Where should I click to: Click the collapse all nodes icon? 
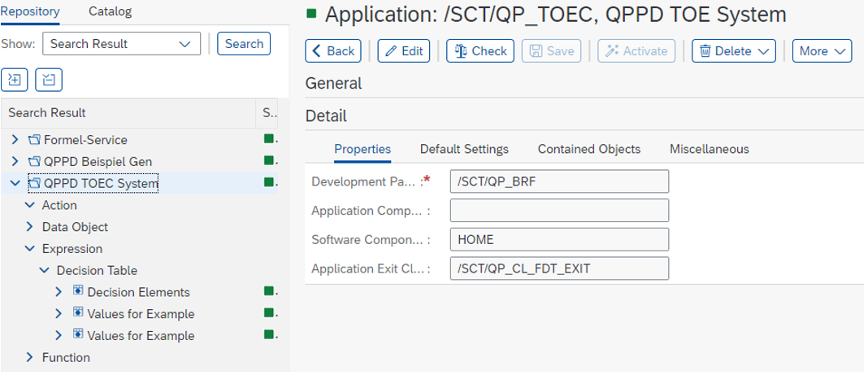[x=49, y=79]
